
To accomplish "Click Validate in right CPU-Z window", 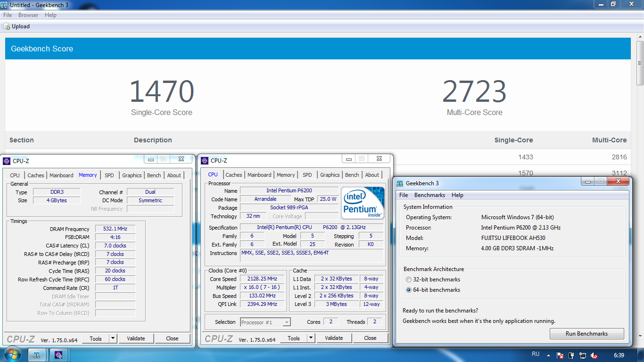I will (x=334, y=338).
